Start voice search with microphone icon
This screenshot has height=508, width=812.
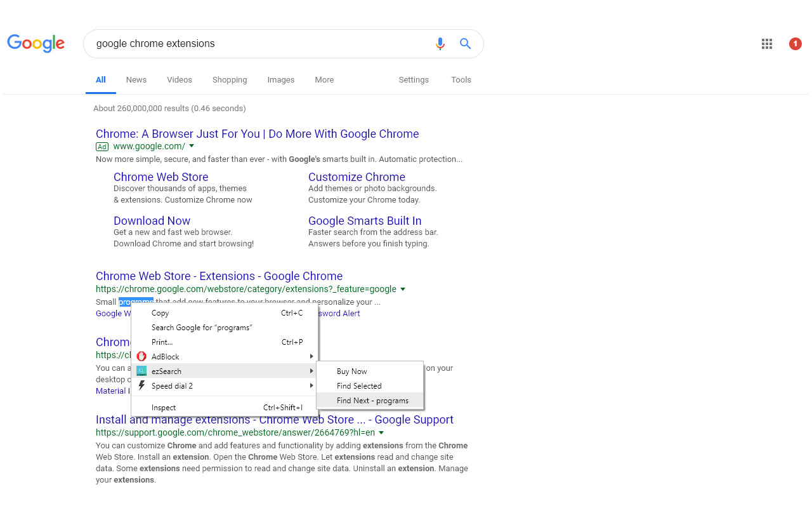pyautogui.click(x=440, y=43)
